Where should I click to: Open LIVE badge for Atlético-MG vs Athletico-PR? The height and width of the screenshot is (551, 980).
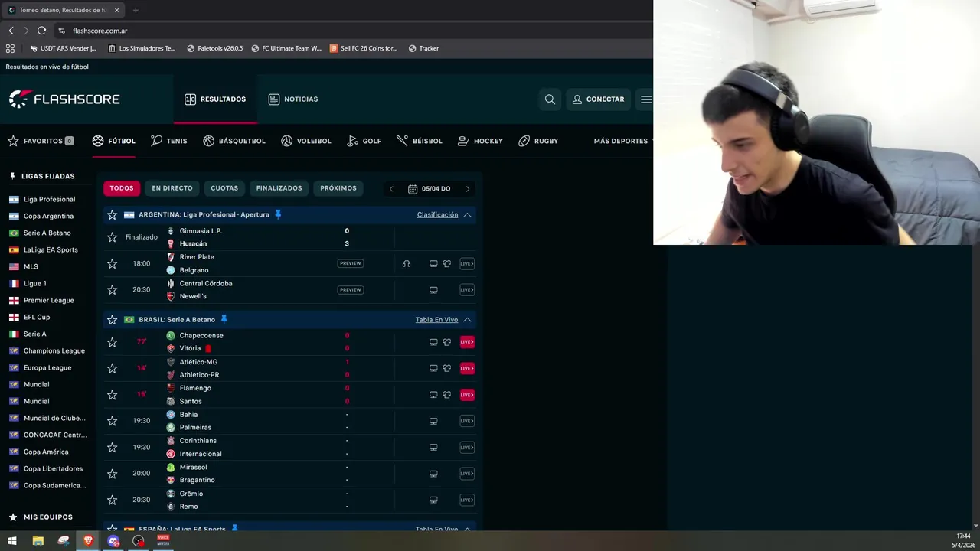(467, 368)
